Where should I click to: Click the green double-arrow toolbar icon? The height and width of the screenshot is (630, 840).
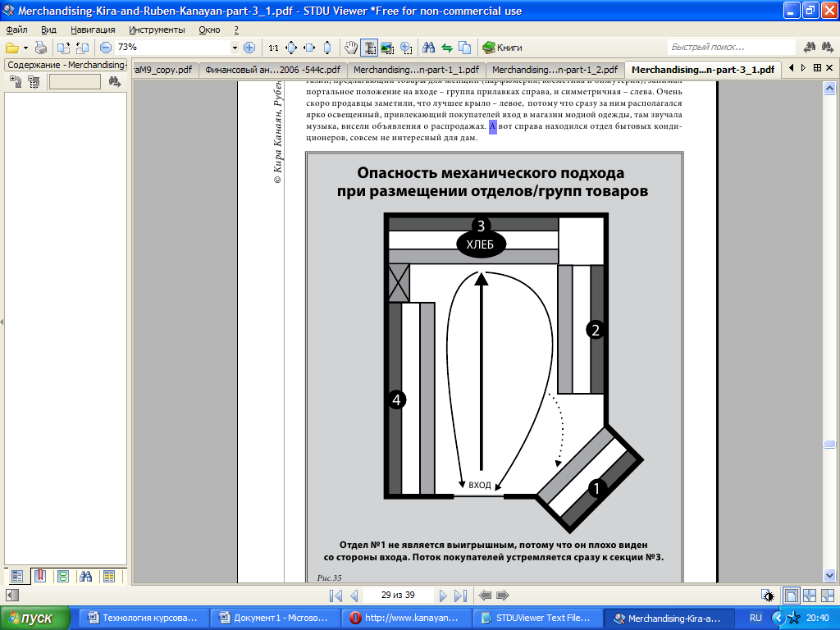click(x=447, y=48)
